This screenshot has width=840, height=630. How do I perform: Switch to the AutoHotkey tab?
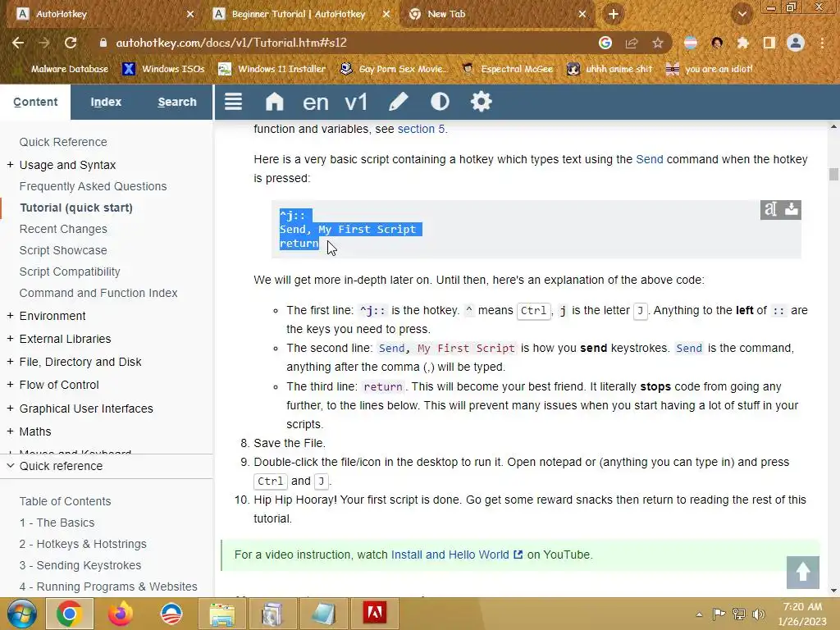coord(102,14)
